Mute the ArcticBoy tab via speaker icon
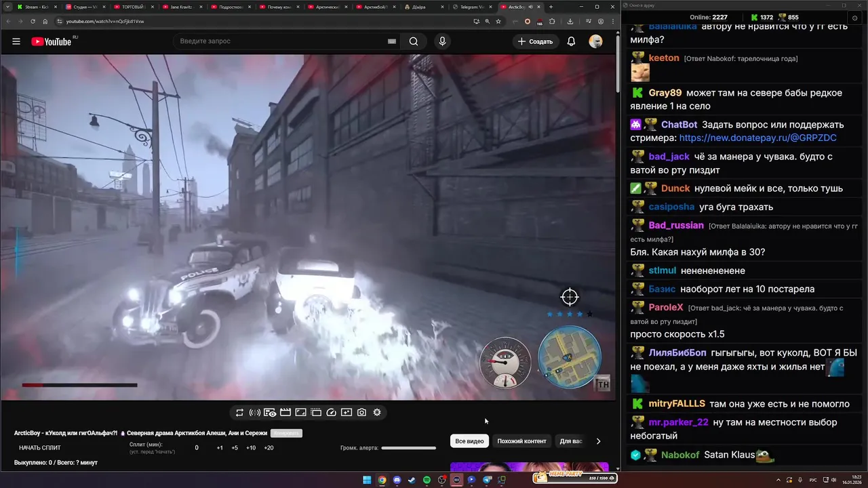The image size is (868, 488). click(530, 7)
